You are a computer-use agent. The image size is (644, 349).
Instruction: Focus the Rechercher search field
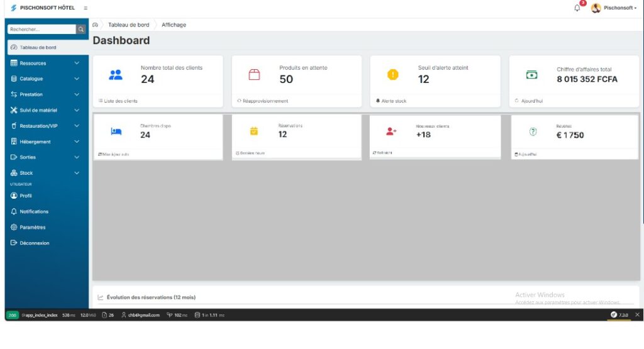pyautogui.click(x=42, y=29)
